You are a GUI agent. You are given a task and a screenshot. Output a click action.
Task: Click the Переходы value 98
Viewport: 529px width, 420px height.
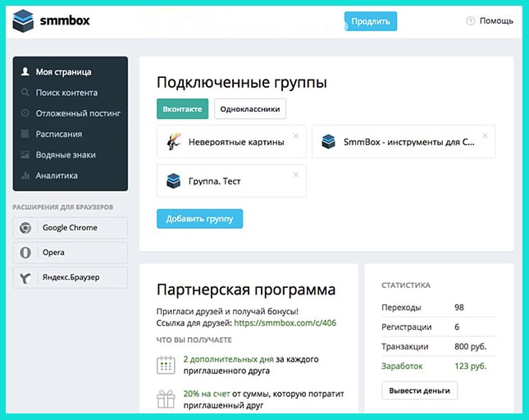[x=459, y=308]
